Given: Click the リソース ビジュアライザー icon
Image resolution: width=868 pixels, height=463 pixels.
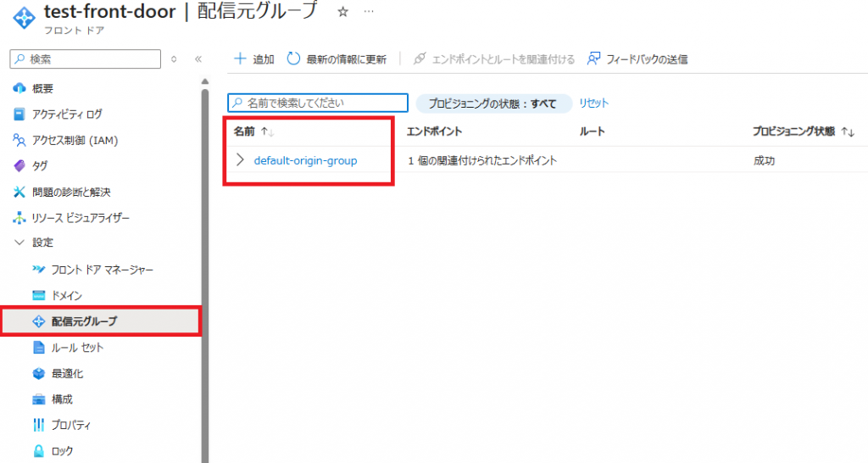Looking at the screenshot, I should tap(19, 218).
